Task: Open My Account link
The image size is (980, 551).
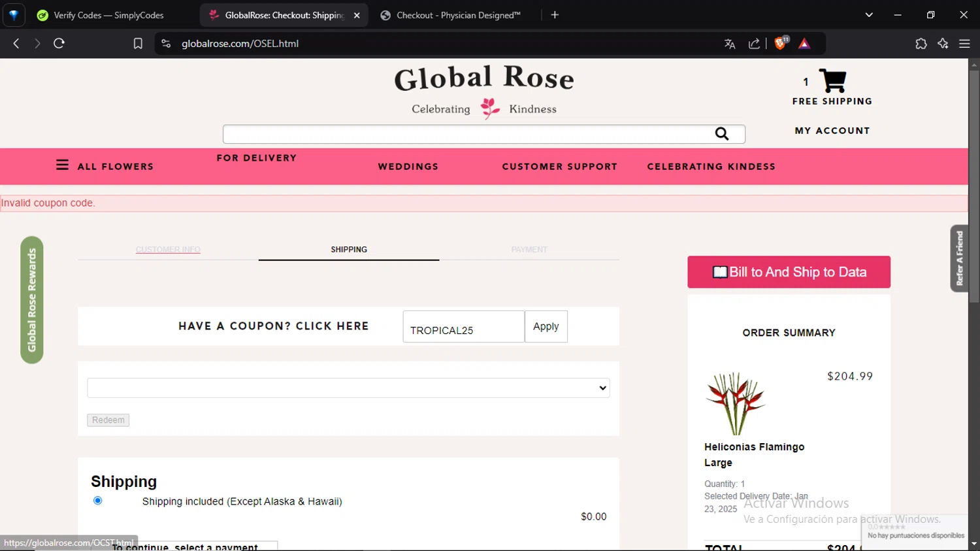Action: 832,131
